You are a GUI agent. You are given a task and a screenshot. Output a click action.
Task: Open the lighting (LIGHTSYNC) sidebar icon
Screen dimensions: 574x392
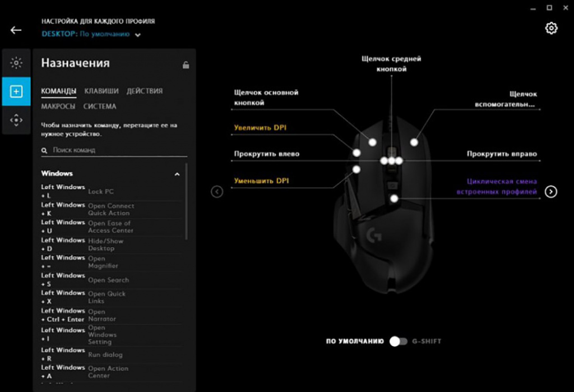pos(16,62)
